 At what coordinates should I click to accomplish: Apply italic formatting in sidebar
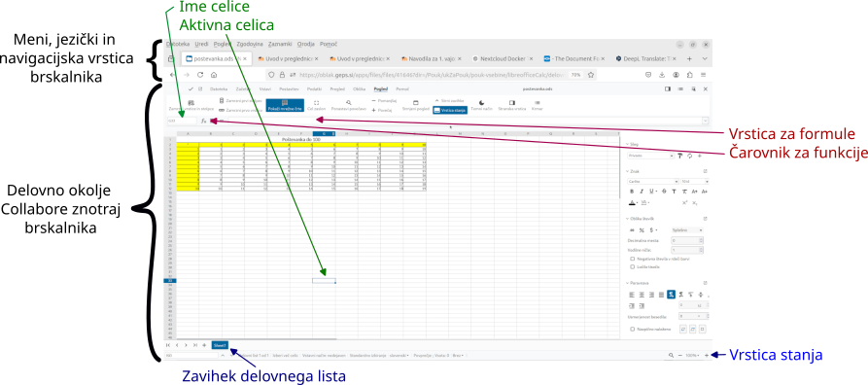point(641,192)
